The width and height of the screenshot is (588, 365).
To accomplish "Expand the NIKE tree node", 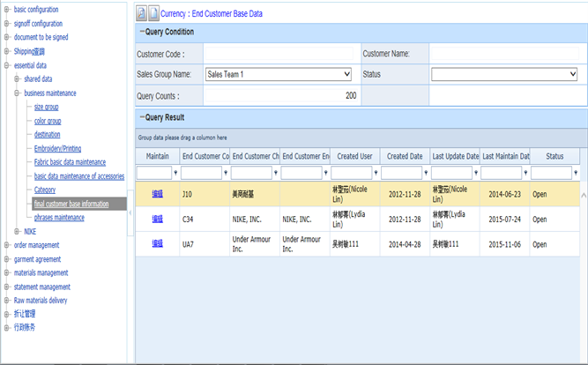I will 17,231.
